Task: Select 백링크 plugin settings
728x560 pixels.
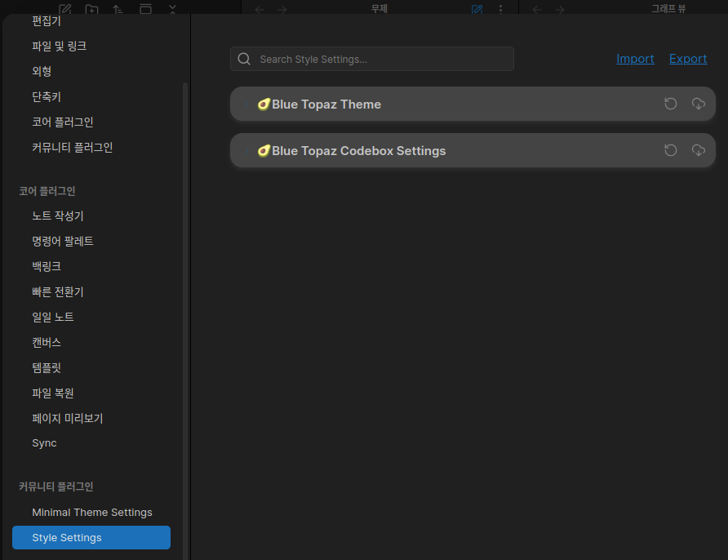Action: [x=91, y=266]
